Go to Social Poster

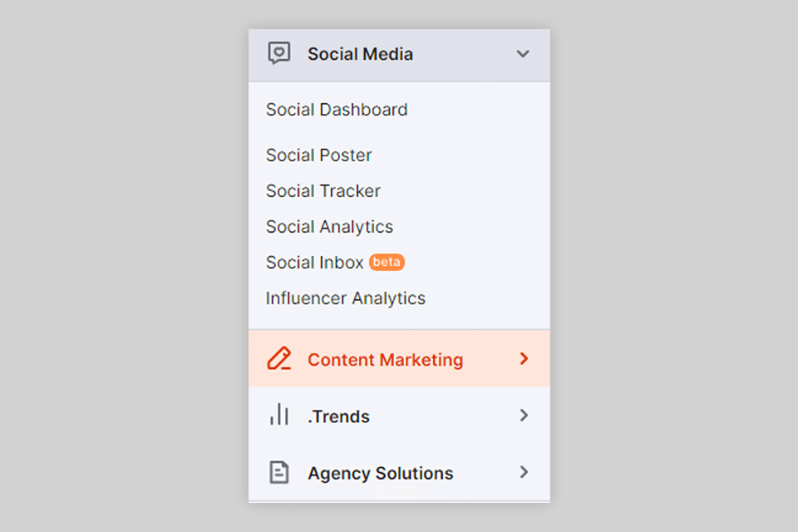click(x=318, y=155)
